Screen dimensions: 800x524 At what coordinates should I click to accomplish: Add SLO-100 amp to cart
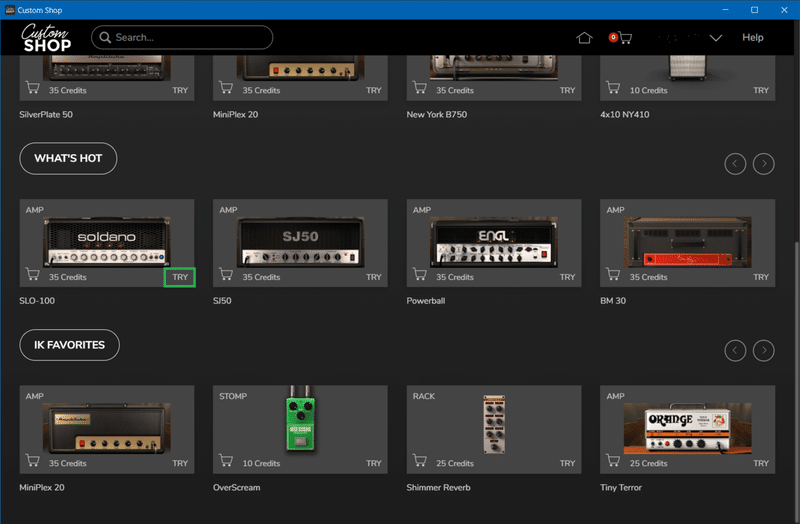[33, 275]
